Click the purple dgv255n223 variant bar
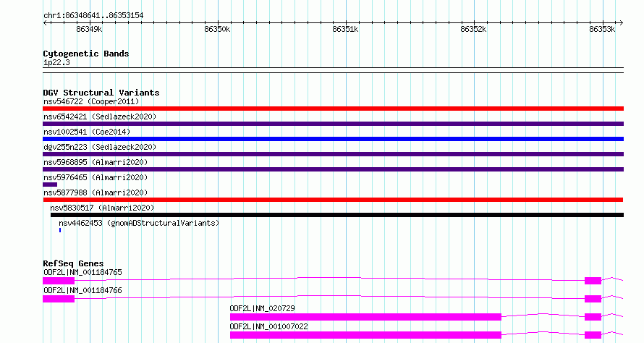The image size is (644, 343). point(333,154)
